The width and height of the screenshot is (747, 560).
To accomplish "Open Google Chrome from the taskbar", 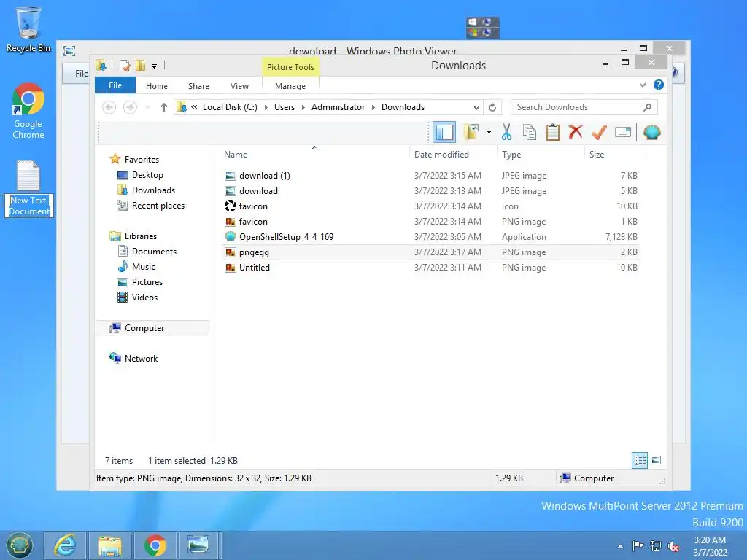I will point(155,545).
